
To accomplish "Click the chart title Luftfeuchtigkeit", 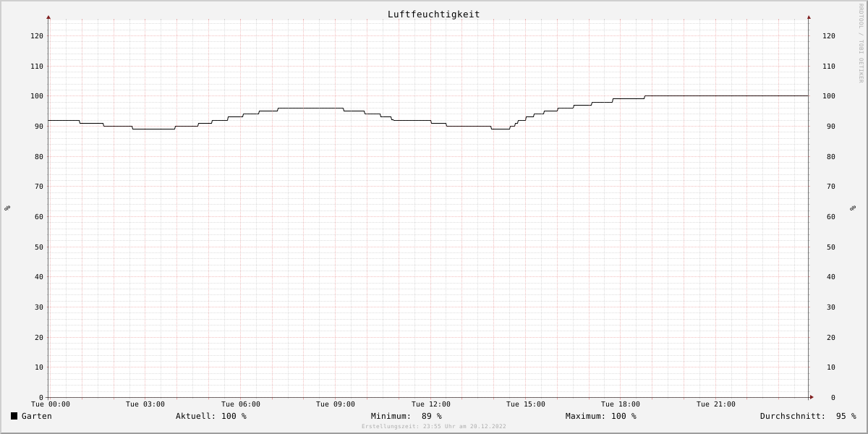I will [x=433, y=14].
